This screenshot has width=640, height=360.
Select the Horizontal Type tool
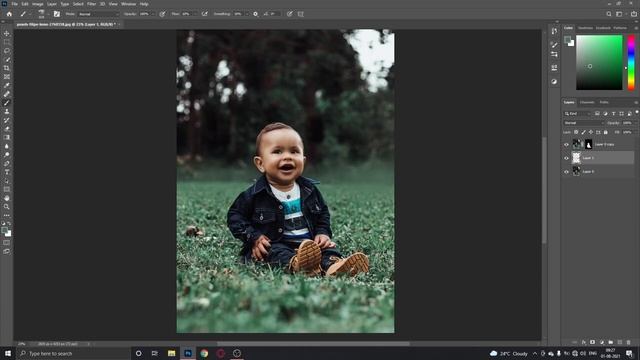(x=7, y=172)
